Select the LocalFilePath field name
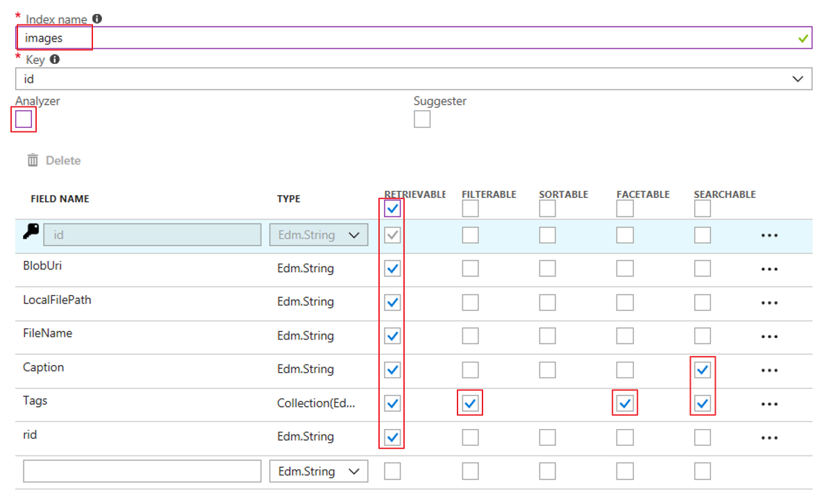The height and width of the screenshot is (504, 831). pos(57,300)
